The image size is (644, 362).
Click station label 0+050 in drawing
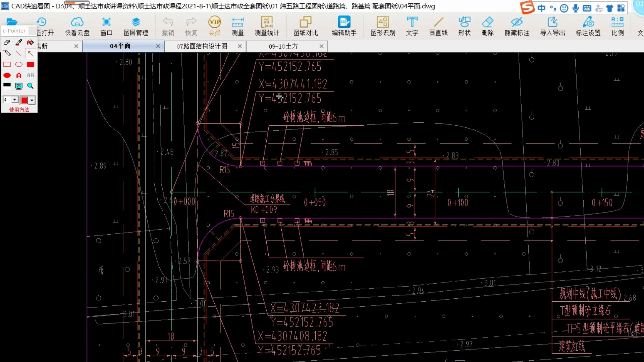pos(315,202)
